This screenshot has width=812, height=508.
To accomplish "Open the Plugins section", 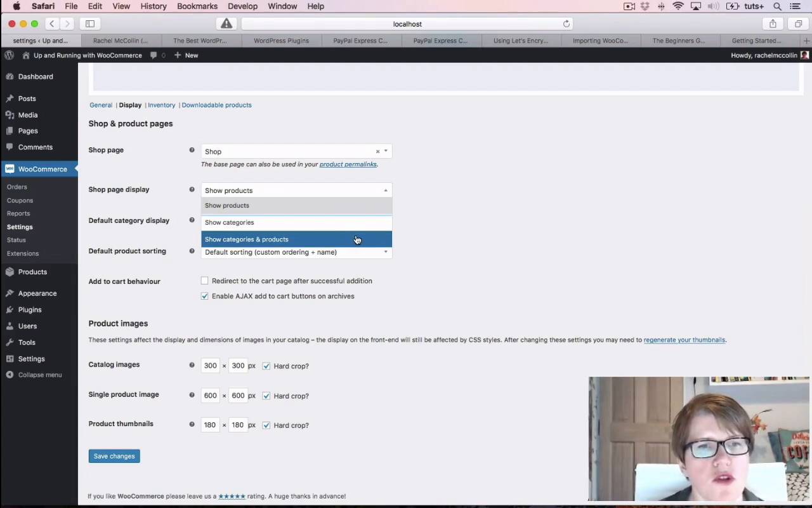I will pyautogui.click(x=30, y=310).
